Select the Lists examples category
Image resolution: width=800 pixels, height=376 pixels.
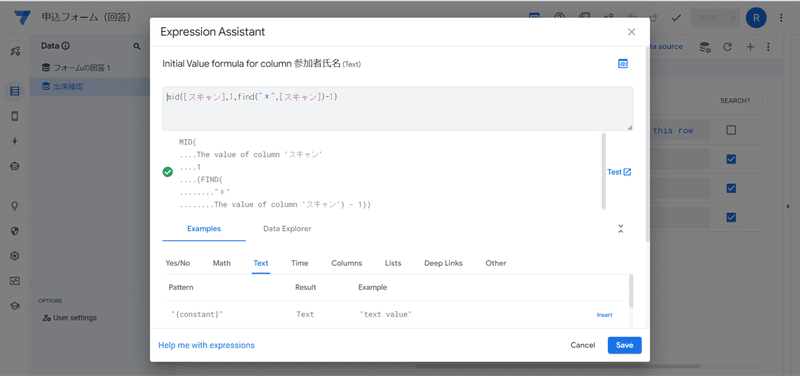[393, 263]
